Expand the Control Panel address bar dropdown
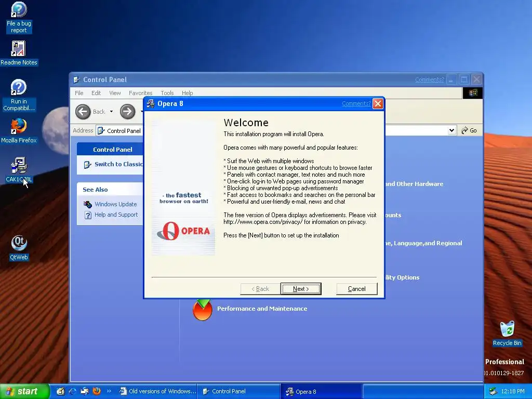The image size is (532, 399). (451, 130)
